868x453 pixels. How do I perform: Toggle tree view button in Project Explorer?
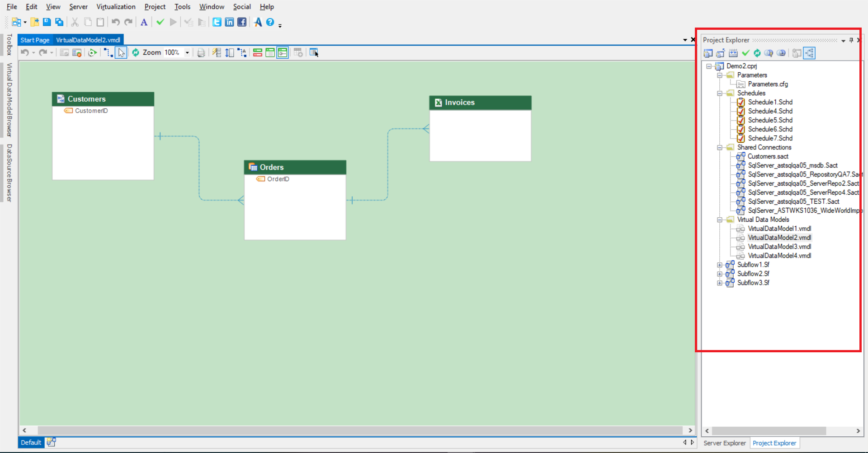[x=809, y=53]
